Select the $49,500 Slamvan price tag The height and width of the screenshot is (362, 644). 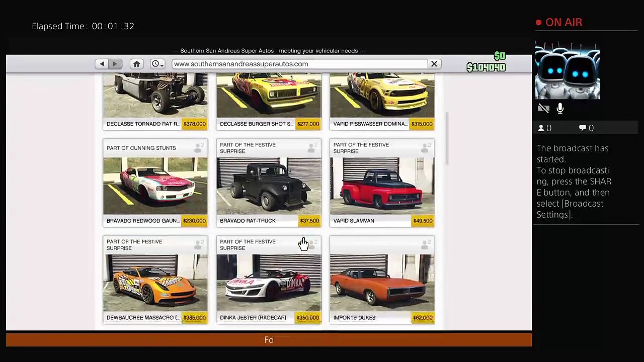(x=423, y=221)
